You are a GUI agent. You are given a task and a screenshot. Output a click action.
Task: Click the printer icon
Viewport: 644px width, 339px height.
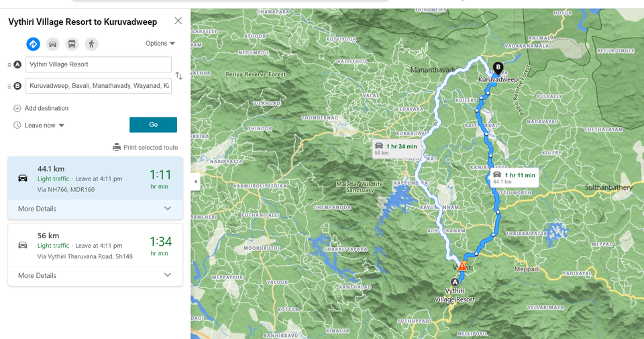pyautogui.click(x=117, y=147)
